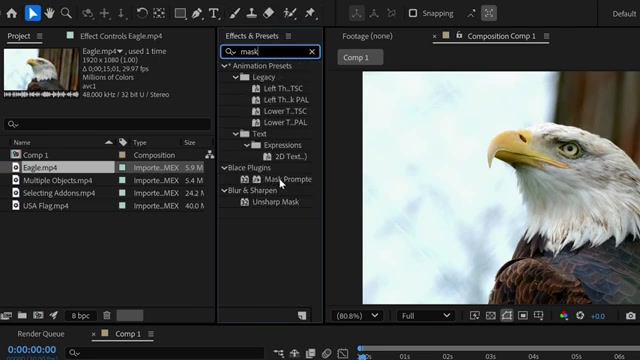This screenshot has width=640, height=360.
Task: Select the Eraser tool
Action: coord(269,13)
